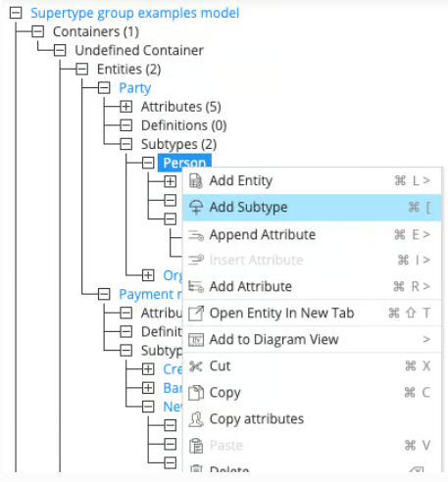Collapse the Containers (1) node
Screen dimensions: 448x482
tap(37, 31)
